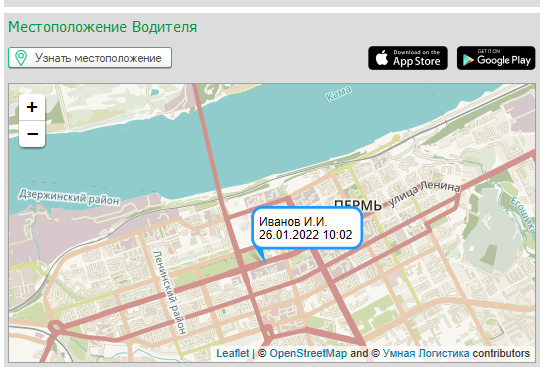
Task: Click the Егошиха river label on map
Action: point(523,216)
